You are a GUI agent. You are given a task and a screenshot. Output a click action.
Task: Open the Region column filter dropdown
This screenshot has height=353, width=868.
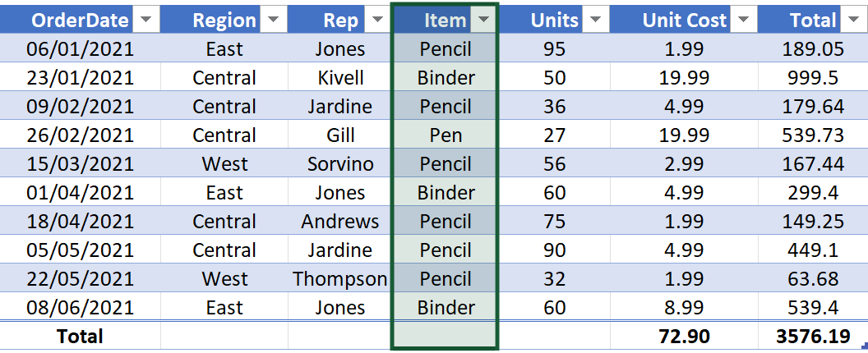point(273,21)
